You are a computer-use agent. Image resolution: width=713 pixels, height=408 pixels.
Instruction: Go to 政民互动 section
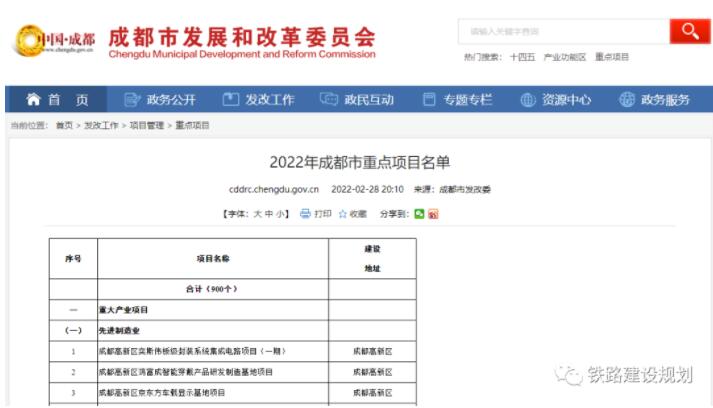[x=357, y=100]
